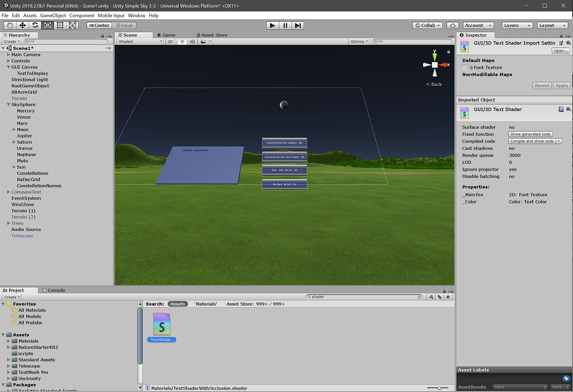Image resolution: width=573 pixels, height=392 pixels.
Task: Open the Layout dropdown
Action: click(x=552, y=25)
